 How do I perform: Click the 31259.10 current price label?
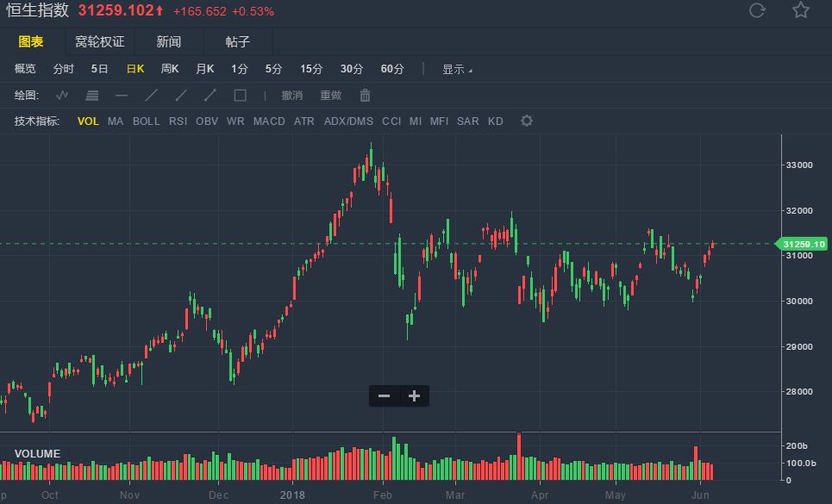(804, 245)
